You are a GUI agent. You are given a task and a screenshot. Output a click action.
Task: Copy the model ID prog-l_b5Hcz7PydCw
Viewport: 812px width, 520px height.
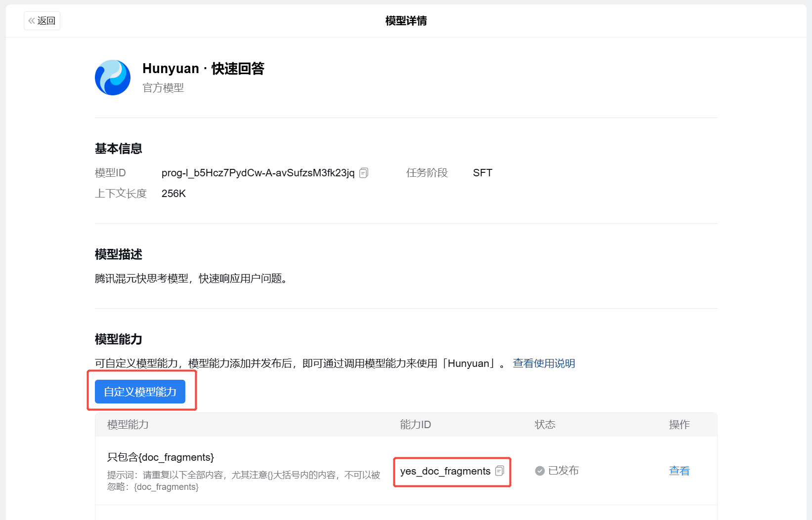point(364,173)
